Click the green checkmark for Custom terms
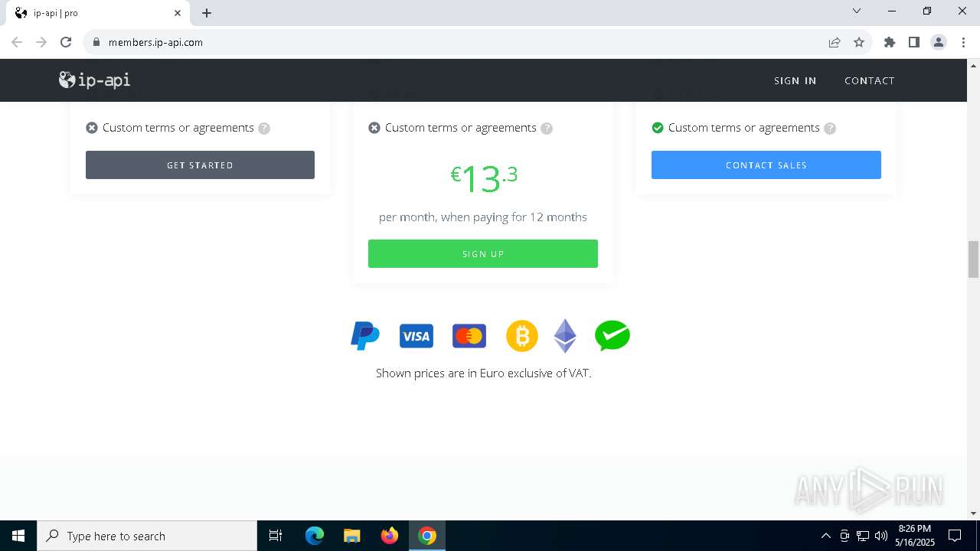The image size is (980, 551). pyautogui.click(x=658, y=128)
